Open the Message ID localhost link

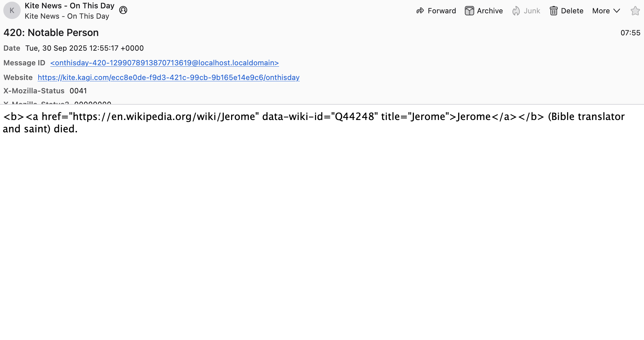(164, 63)
